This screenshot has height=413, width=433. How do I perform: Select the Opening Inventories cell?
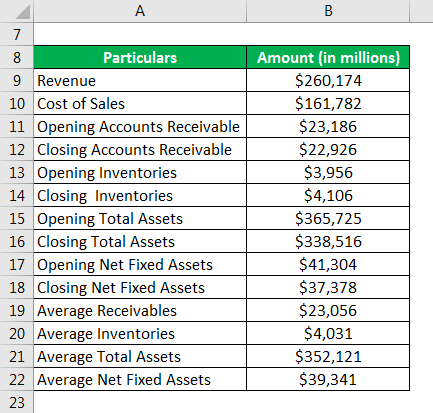pos(140,172)
